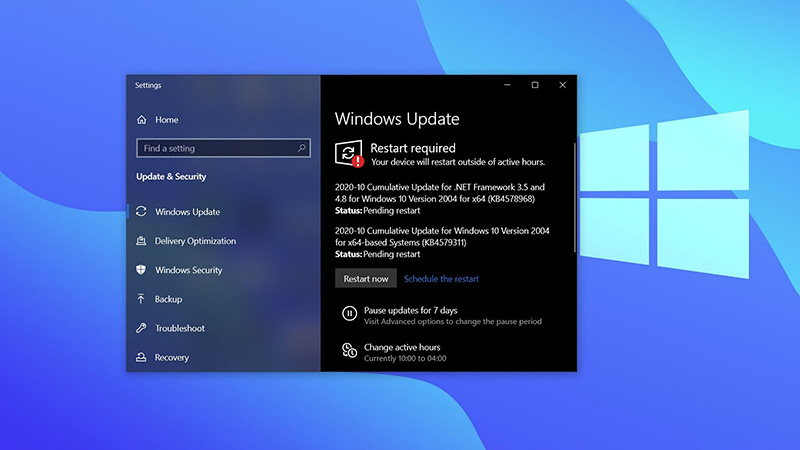Viewport: 800px width, 450px height.
Task: Click the Backup upward arrow icon
Action: pos(141,298)
